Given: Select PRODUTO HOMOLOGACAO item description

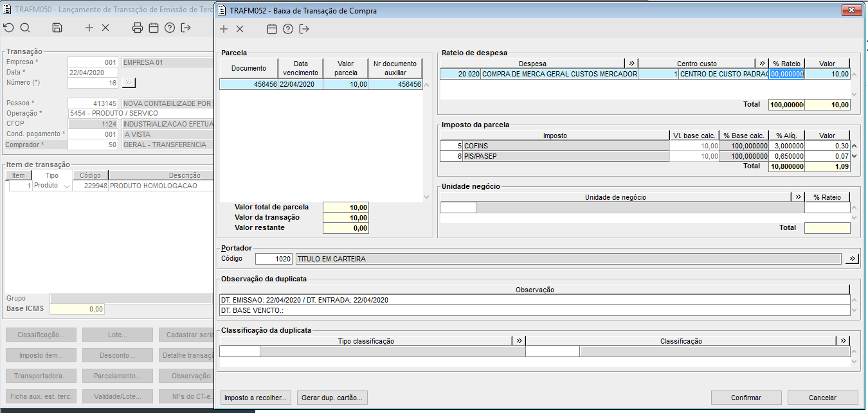Looking at the screenshot, I should [160, 186].
